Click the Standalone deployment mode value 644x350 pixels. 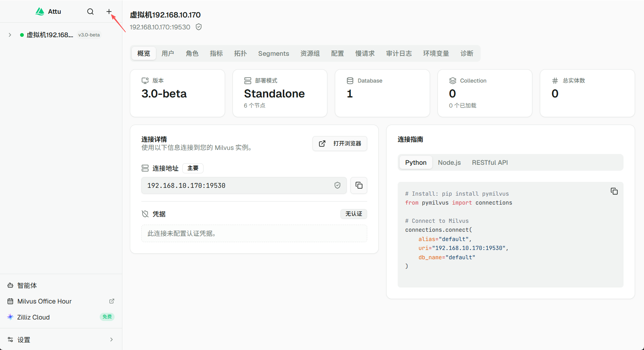click(x=275, y=94)
